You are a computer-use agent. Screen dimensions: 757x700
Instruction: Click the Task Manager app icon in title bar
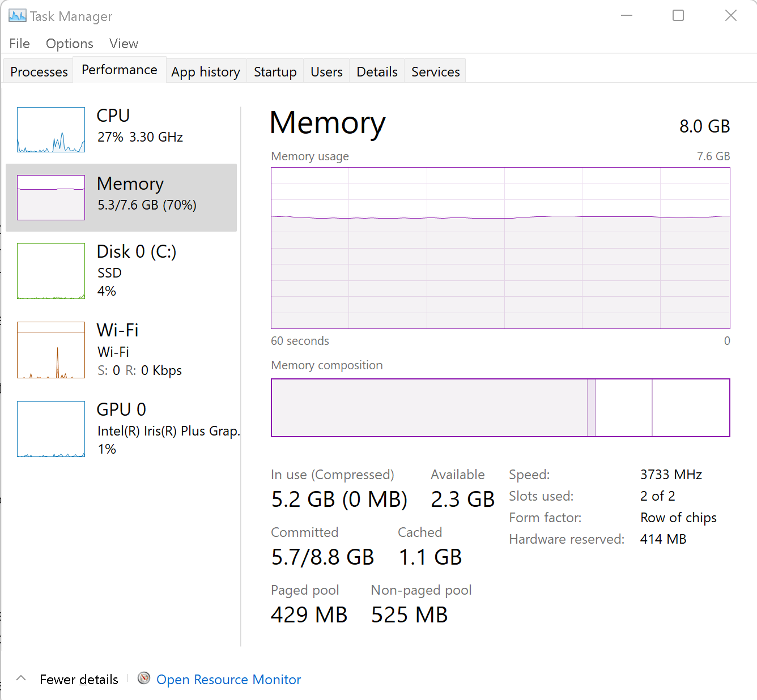click(x=17, y=16)
